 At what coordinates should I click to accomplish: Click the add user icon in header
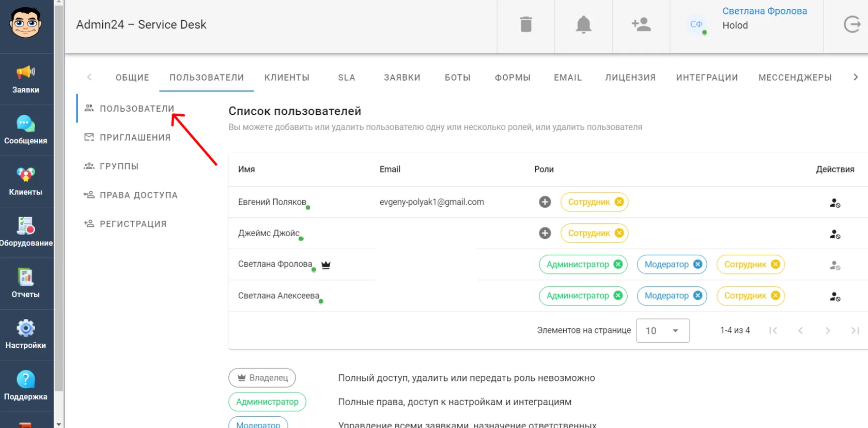641,24
